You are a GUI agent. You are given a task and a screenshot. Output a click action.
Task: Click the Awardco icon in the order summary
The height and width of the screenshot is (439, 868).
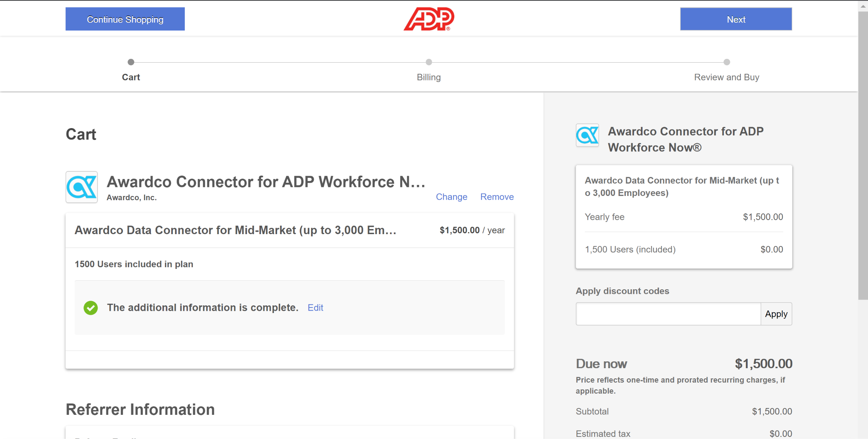point(587,135)
